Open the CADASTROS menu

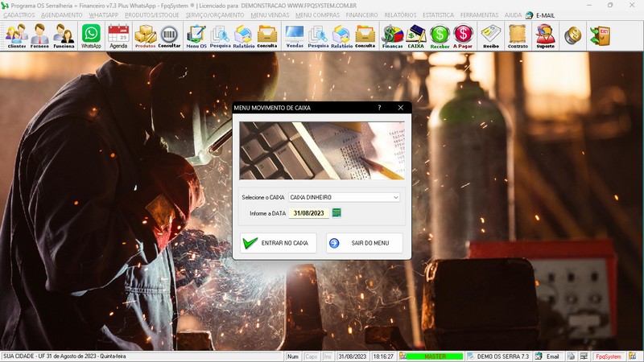19,14
